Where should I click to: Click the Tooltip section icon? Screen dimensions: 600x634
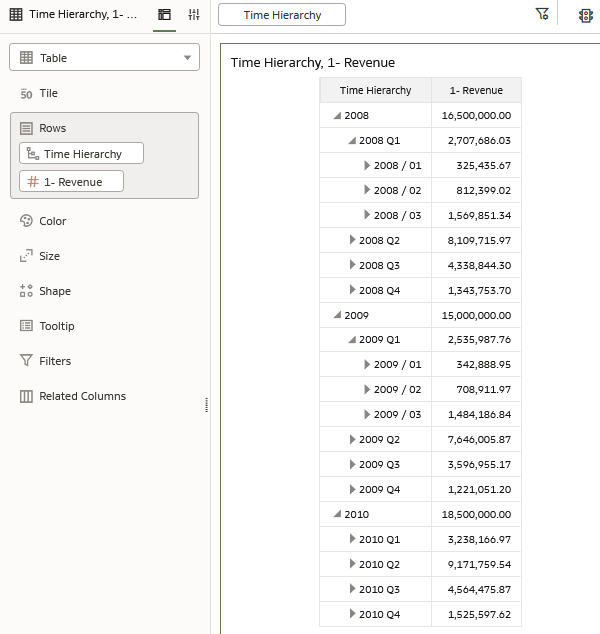pyautogui.click(x=27, y=326)
